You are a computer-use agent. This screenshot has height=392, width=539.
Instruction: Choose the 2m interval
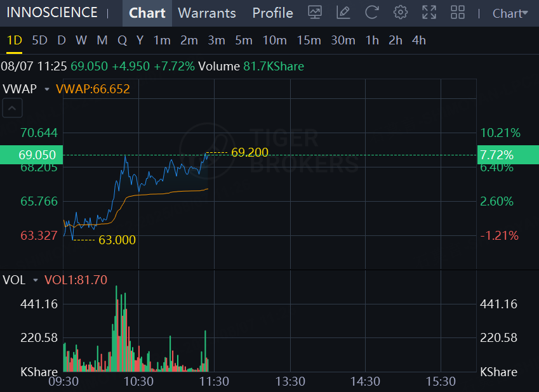[189, 41]
